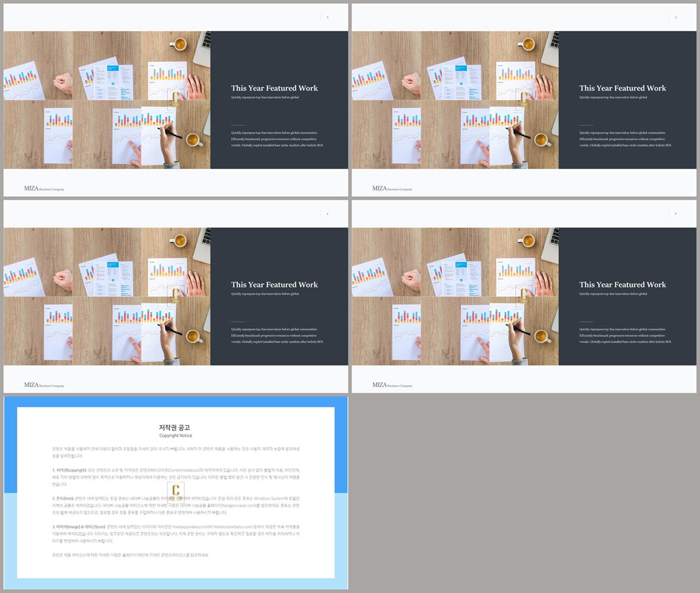This screenshot has width=700, height=593.
Task: Click the MIZA Business Company logo on first slide
Action: click(44, 188)
